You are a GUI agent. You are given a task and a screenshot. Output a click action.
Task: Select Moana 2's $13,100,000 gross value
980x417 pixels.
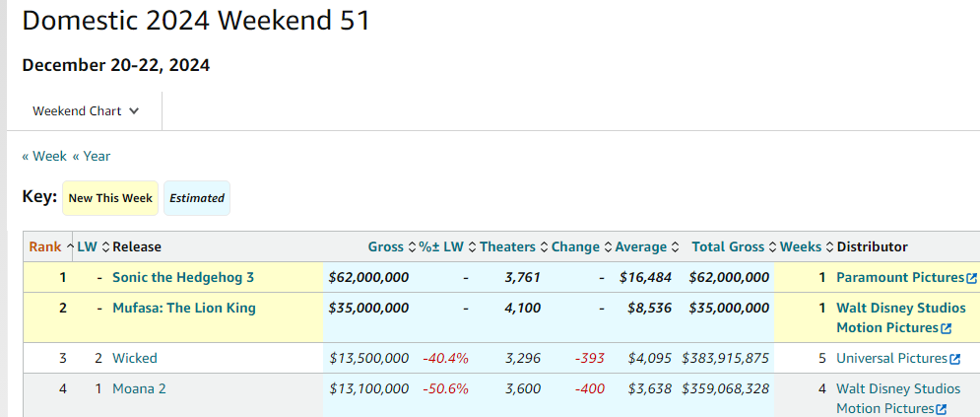tap(369, 388)
